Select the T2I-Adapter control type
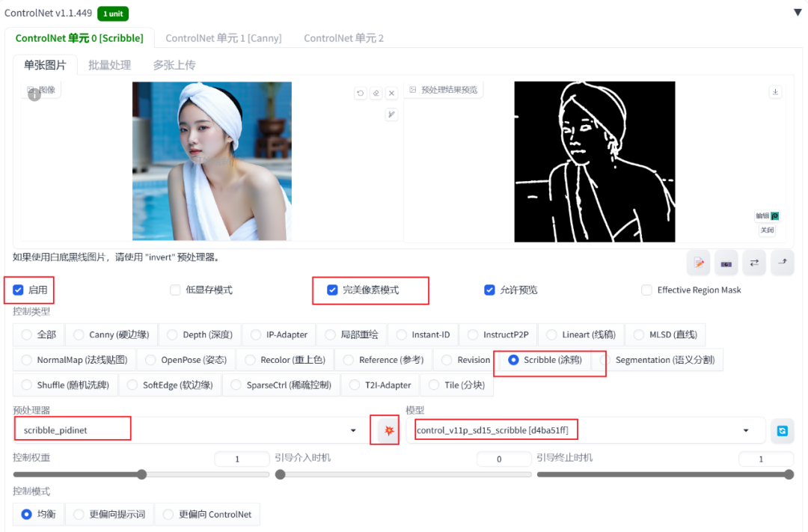Viewport: 808px width, 532px height. pyautogui.click(x=380, y=385)
